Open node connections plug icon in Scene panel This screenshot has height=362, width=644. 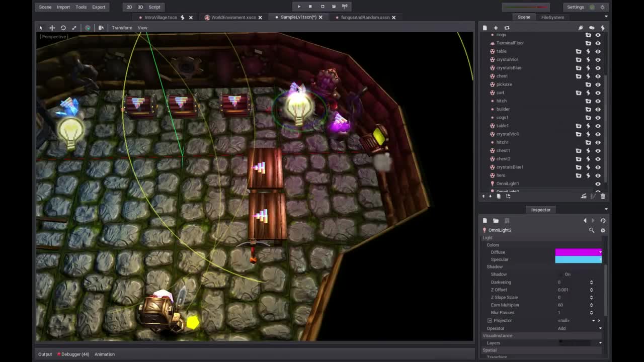[x=581, y=28]
